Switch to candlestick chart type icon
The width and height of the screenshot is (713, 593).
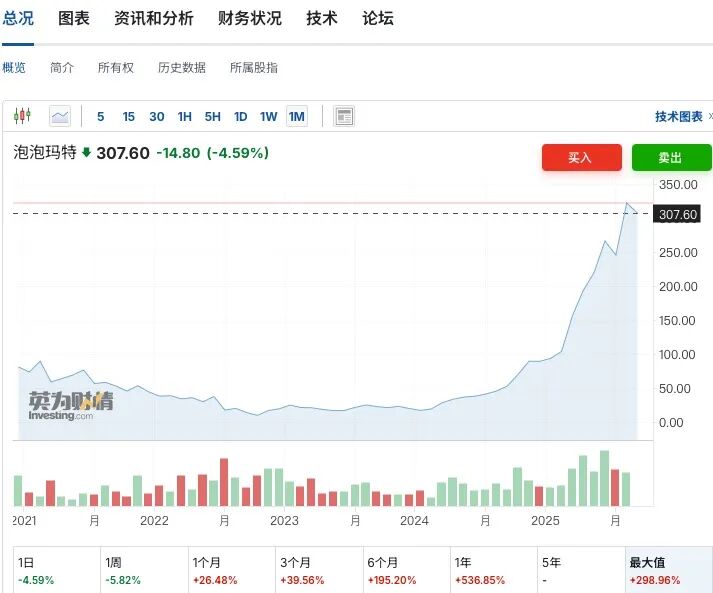[x=24, y=116]
